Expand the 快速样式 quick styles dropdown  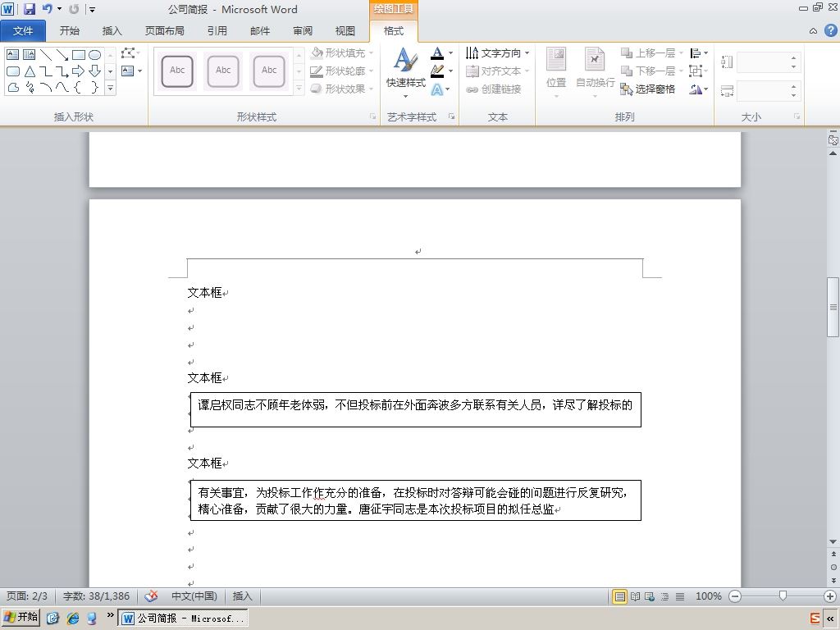(x=405, y=97)
